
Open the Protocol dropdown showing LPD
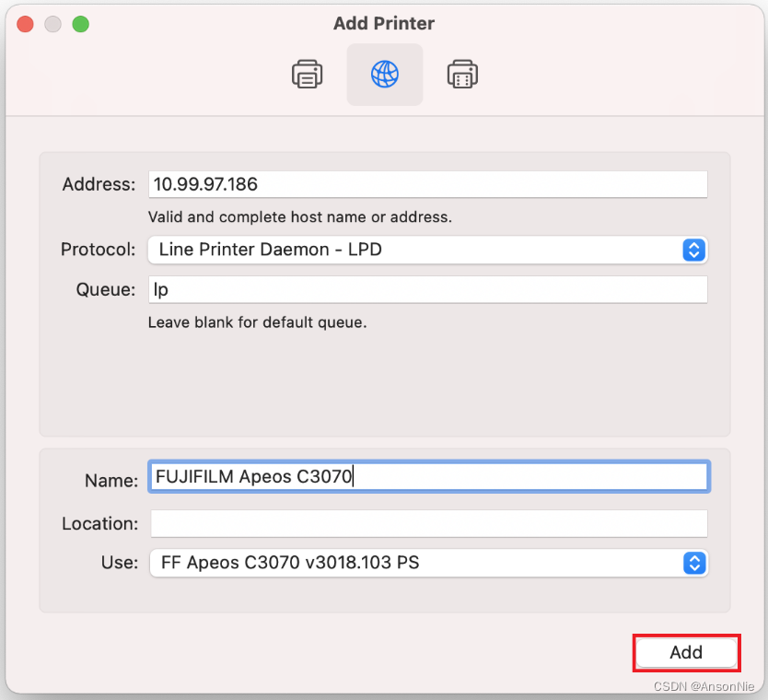[x=427, y=250]
